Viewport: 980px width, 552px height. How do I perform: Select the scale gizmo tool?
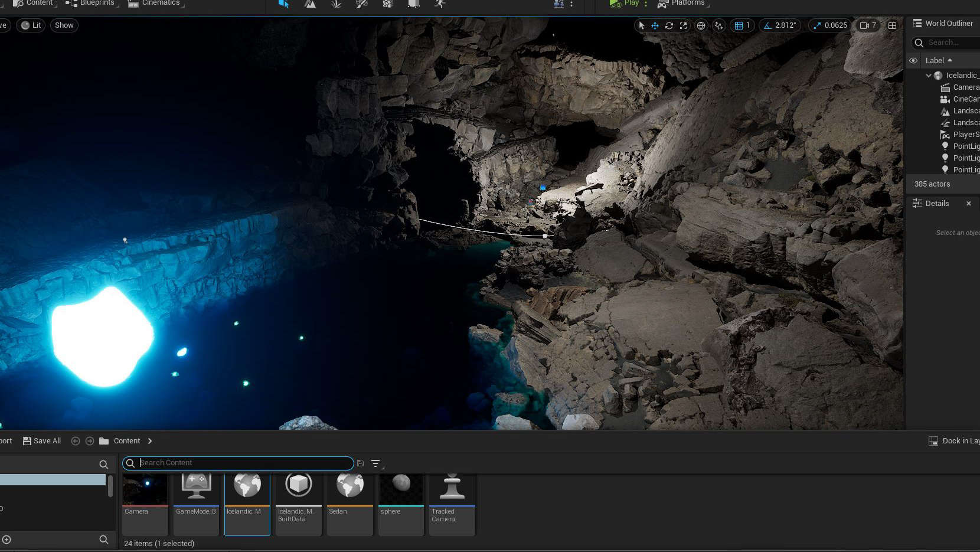pos(683,25)
